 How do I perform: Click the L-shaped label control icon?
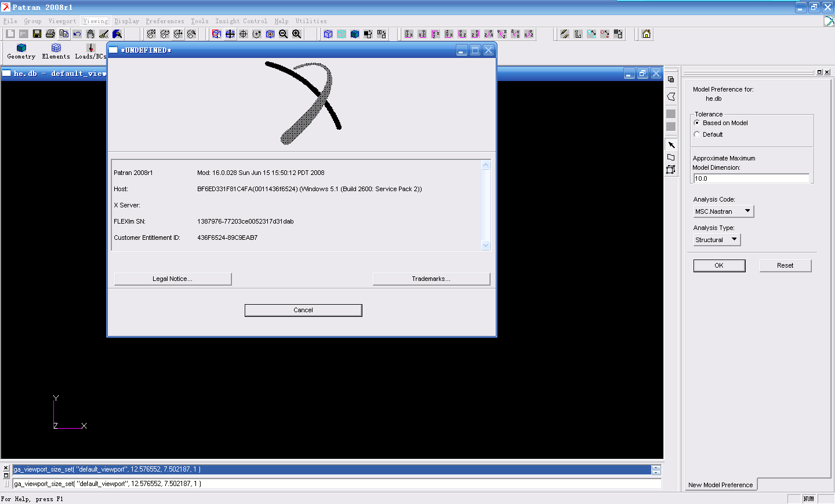(578, 34)
